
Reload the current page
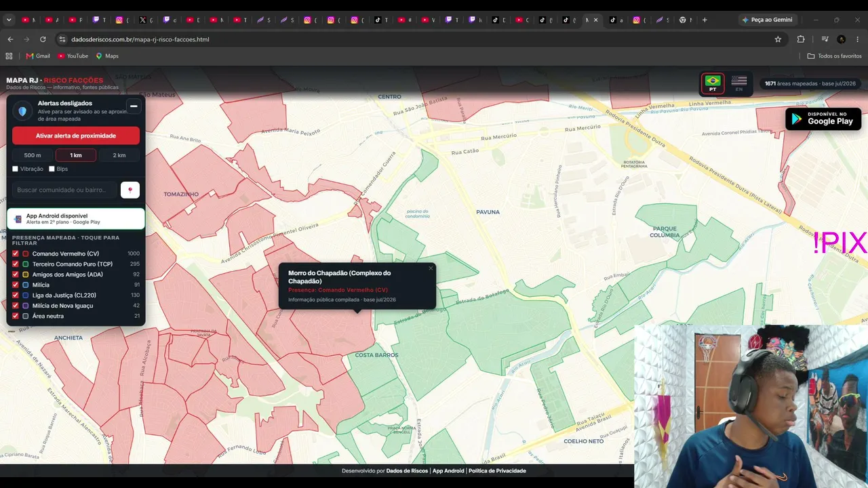tap(43, 39)
